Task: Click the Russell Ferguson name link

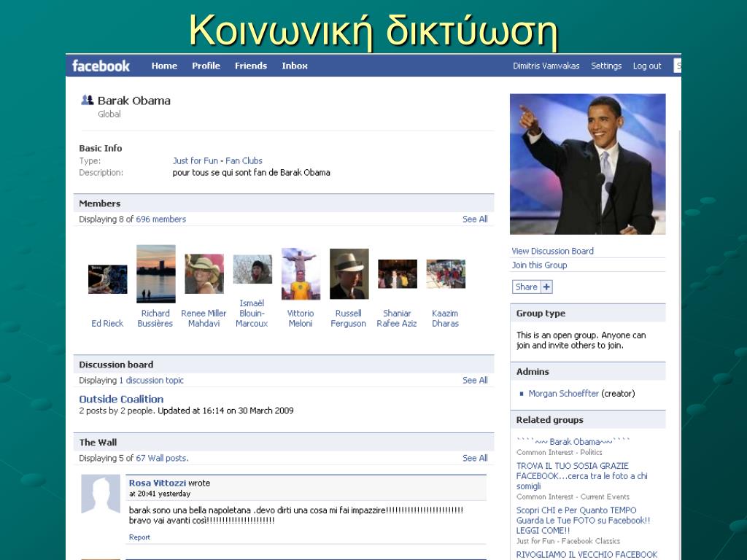Action: 348,318
